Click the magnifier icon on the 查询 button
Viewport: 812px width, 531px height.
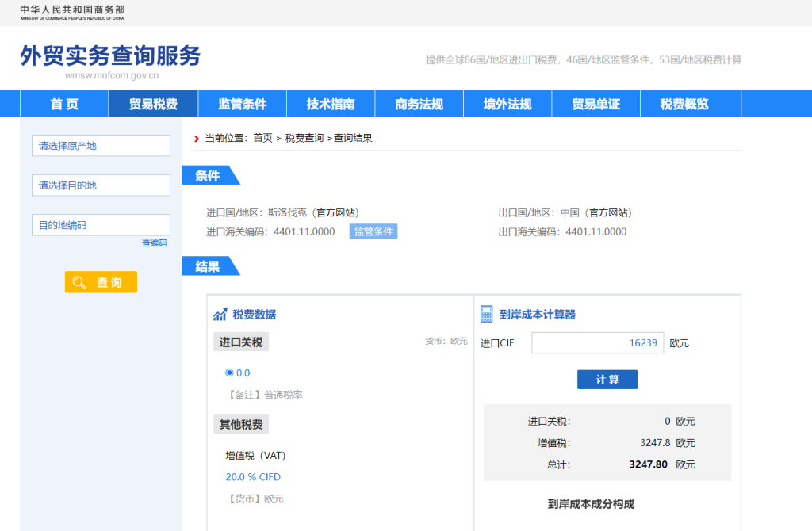tap(79, 282)
